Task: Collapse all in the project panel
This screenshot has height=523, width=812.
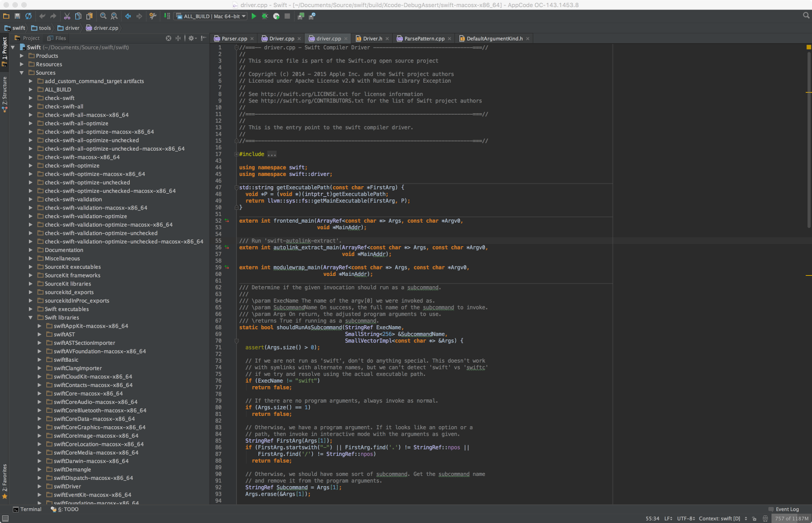Action: [178, 38]
